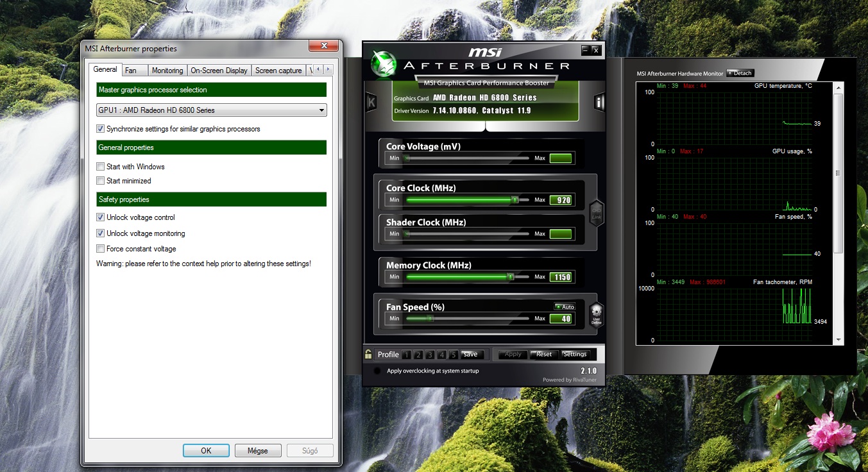This screenshot has width=868, height=472.
Task: Close the Afterburner main window
Action: coord(595,50)
